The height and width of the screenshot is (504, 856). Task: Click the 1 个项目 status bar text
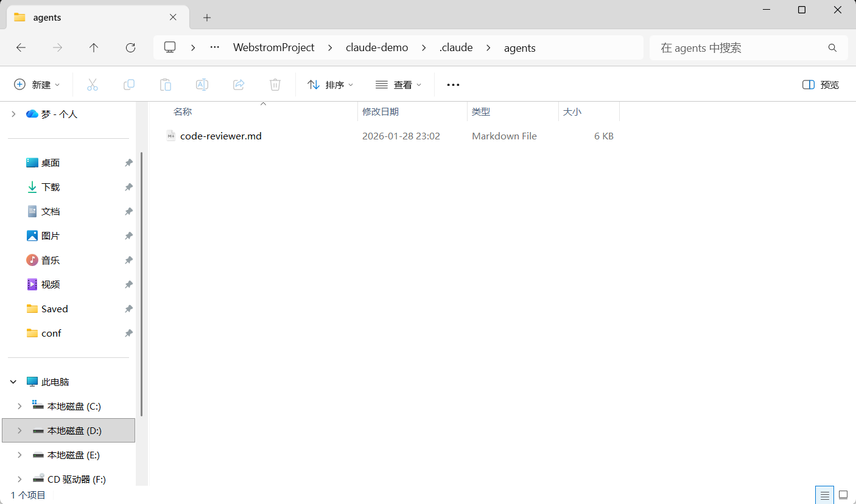(28, 495)
